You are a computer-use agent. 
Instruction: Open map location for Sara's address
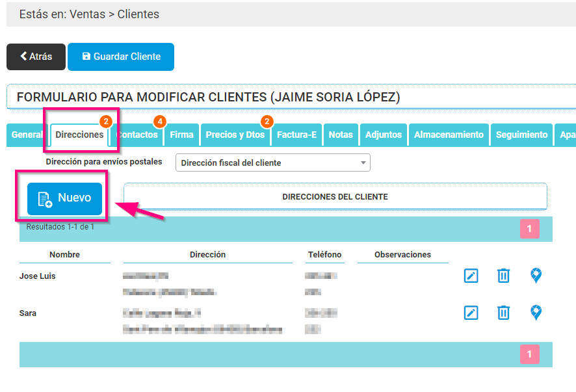[536, 313]
